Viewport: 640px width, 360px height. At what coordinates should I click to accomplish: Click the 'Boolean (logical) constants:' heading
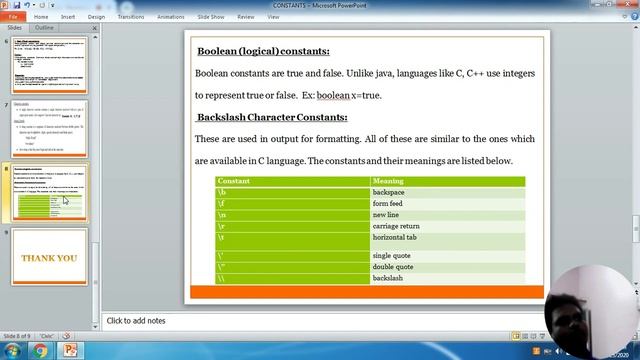(x=263, y=51)
